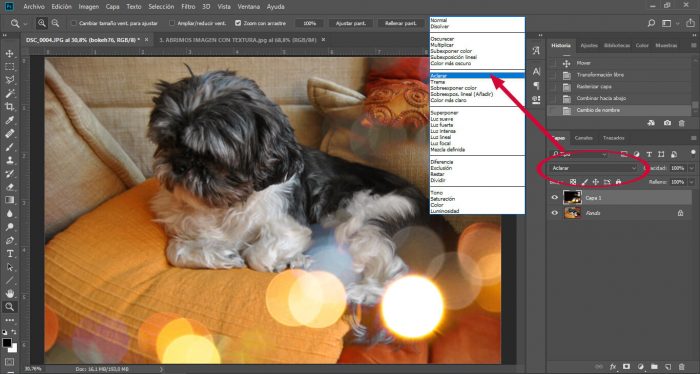
Task: Switch to the Canales tab
Action: click(583, 138)
